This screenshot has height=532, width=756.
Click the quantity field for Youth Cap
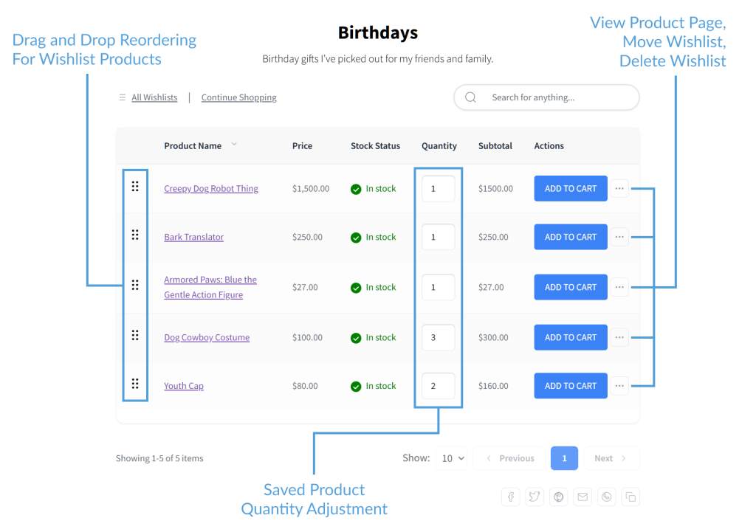pos(438,385)
